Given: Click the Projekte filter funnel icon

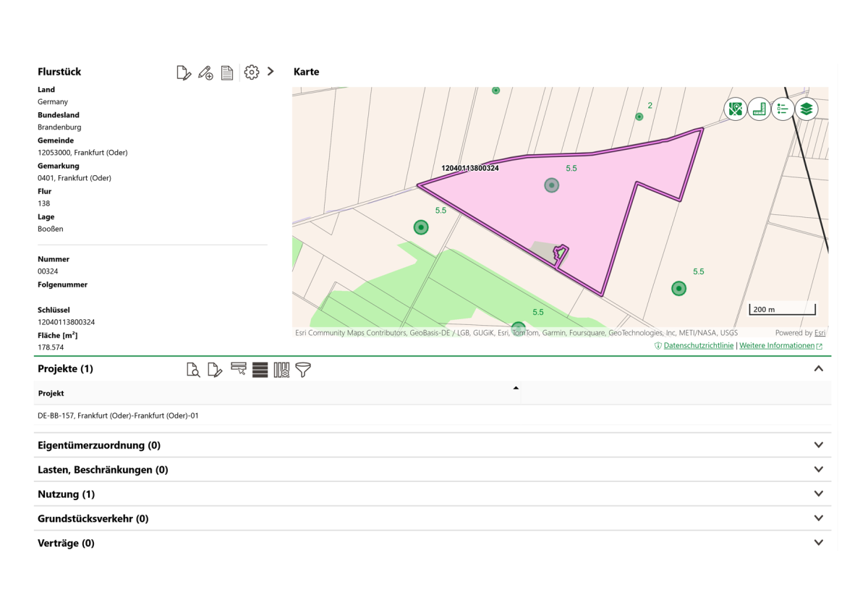Looking at the screenshot, I should (303, 370).
